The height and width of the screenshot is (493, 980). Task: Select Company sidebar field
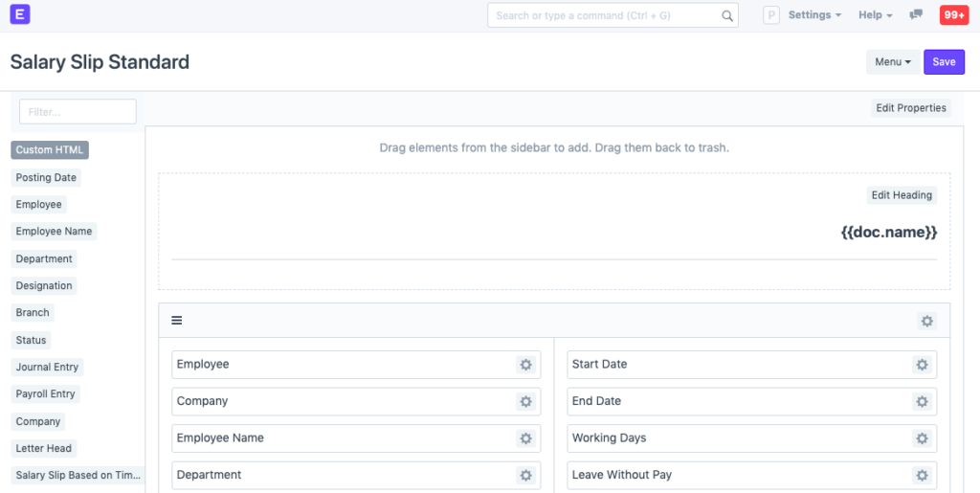pyautogui.click(x=37, y=421)
